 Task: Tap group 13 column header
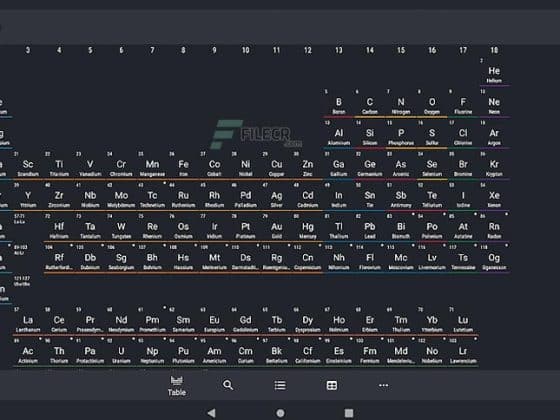click(339, 50)
